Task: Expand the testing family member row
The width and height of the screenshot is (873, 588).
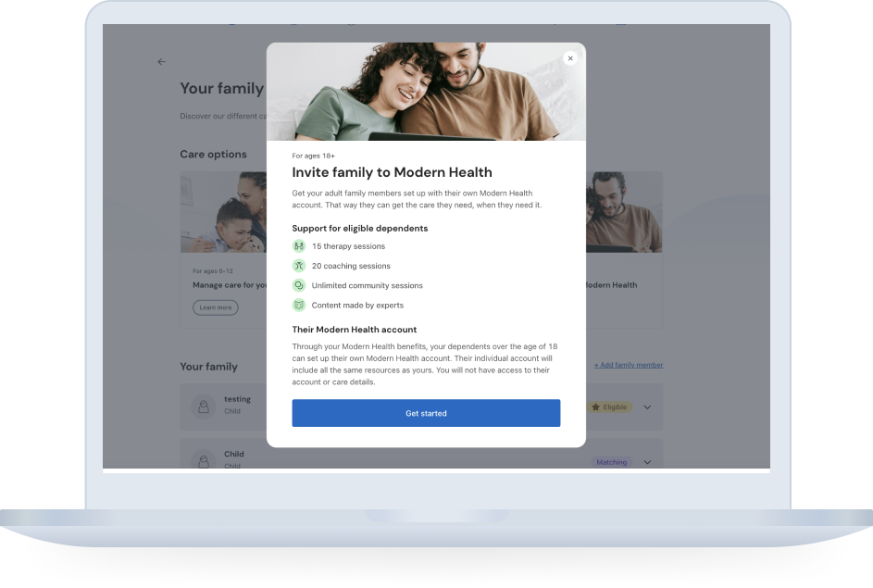Action: click(647, 407)
